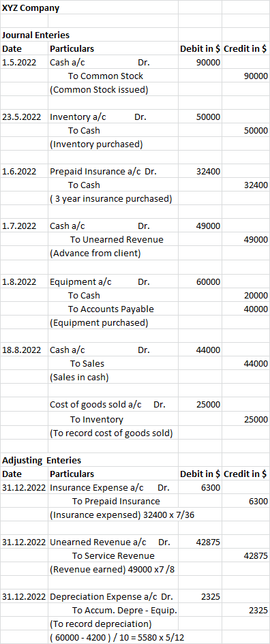Click '( 60000 - 4200 ) / 10 = 5580 x 5/12' cell

pos(117,638)
